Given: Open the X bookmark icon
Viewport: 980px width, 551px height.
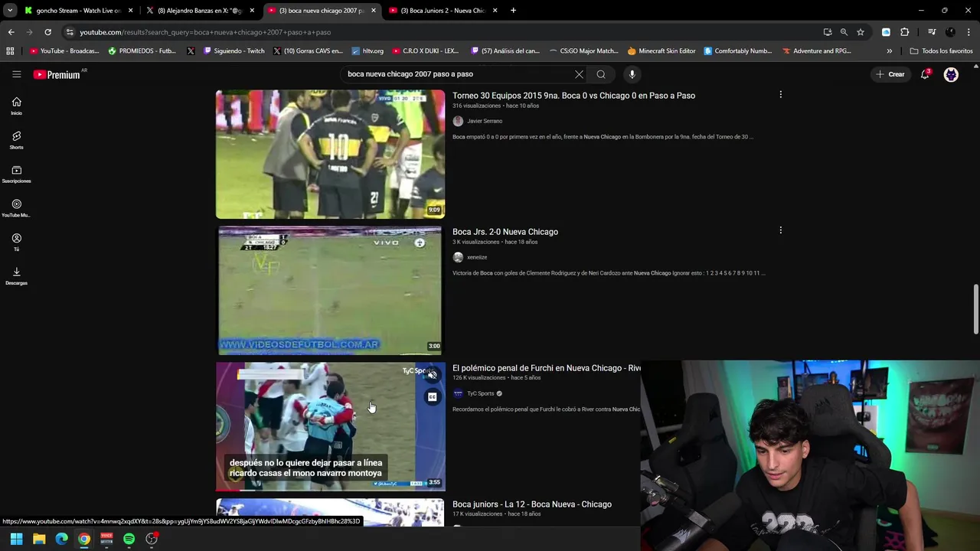Looking at the screenshot, I should tap(191, 51).
